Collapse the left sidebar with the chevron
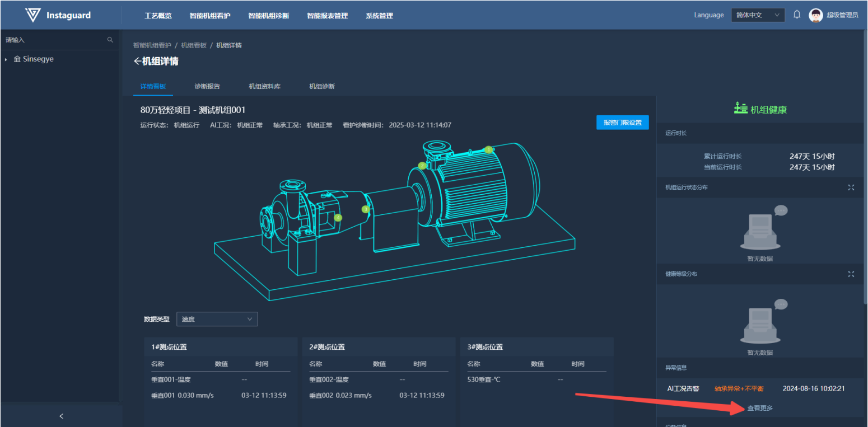Image resolution: width=868 pixels, height=427 pixels. coord(61,416)
